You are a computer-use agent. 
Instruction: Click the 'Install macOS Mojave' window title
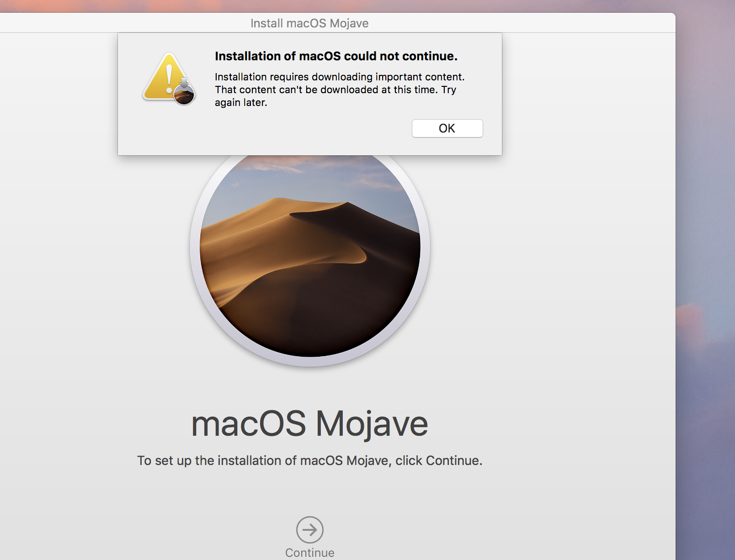click(x=309, y=23)
